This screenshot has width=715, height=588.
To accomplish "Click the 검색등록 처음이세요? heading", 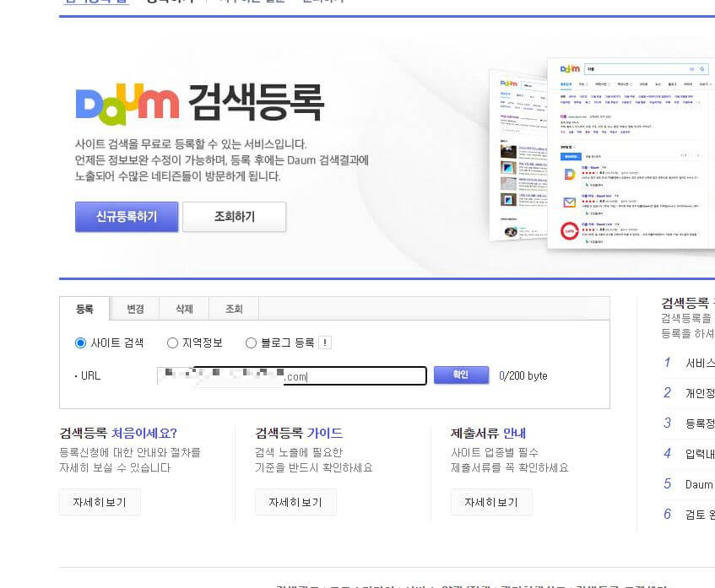I will coord(118,433).
